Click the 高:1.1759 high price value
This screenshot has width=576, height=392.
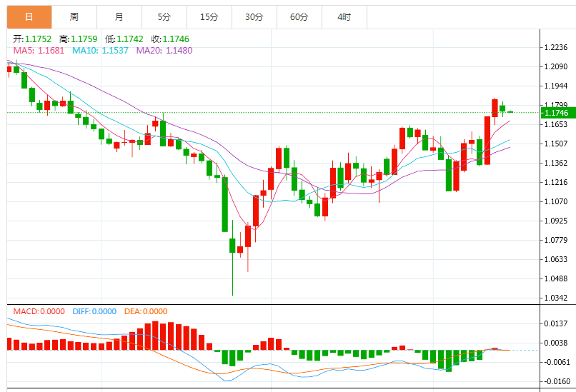point(78,39)
